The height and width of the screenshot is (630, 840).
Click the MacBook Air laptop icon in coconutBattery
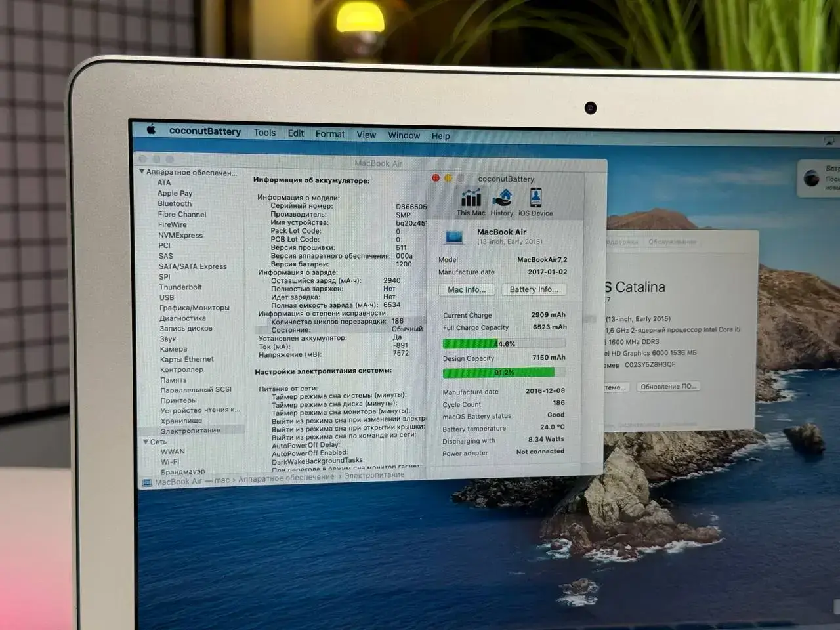(x=454, y=237)
